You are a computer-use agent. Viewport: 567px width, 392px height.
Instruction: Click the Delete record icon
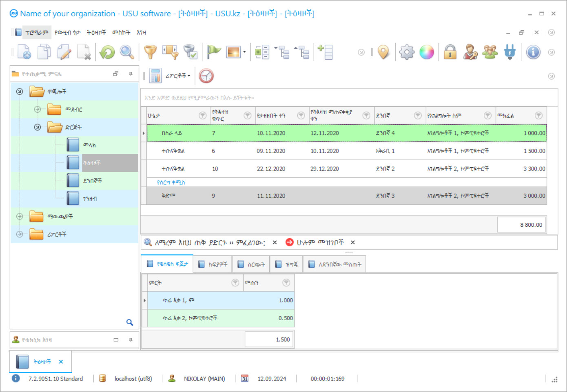84,52
